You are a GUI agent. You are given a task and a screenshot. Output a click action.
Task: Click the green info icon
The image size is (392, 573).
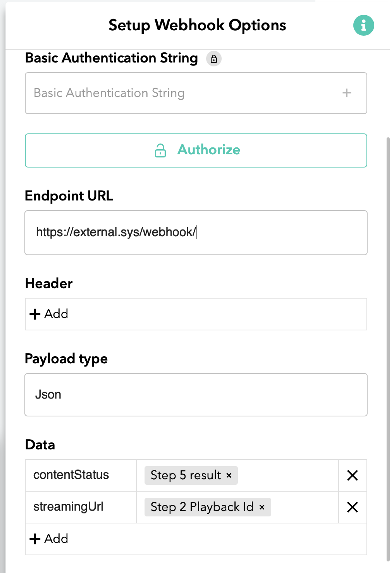pos(363,25)
